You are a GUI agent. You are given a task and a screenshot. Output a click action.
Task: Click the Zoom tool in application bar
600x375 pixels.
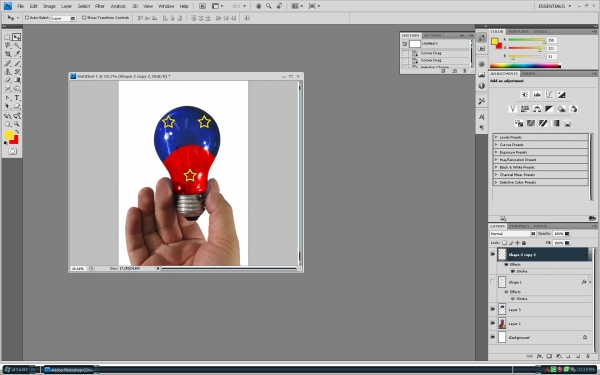[x=269, y=6]
